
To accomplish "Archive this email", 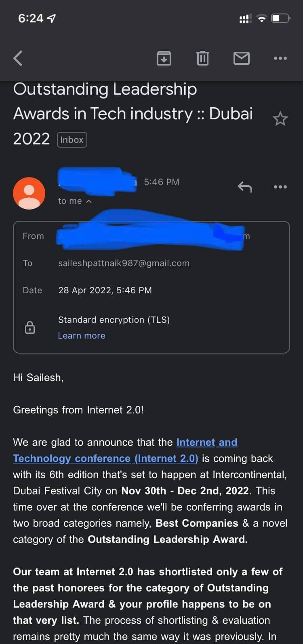I will (x=164, y=58).
